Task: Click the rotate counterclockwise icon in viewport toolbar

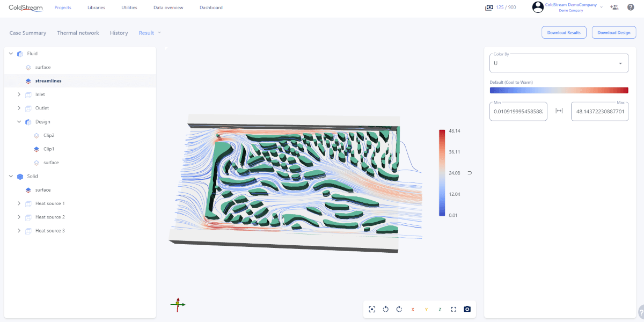Action: [x=385, y=309]
